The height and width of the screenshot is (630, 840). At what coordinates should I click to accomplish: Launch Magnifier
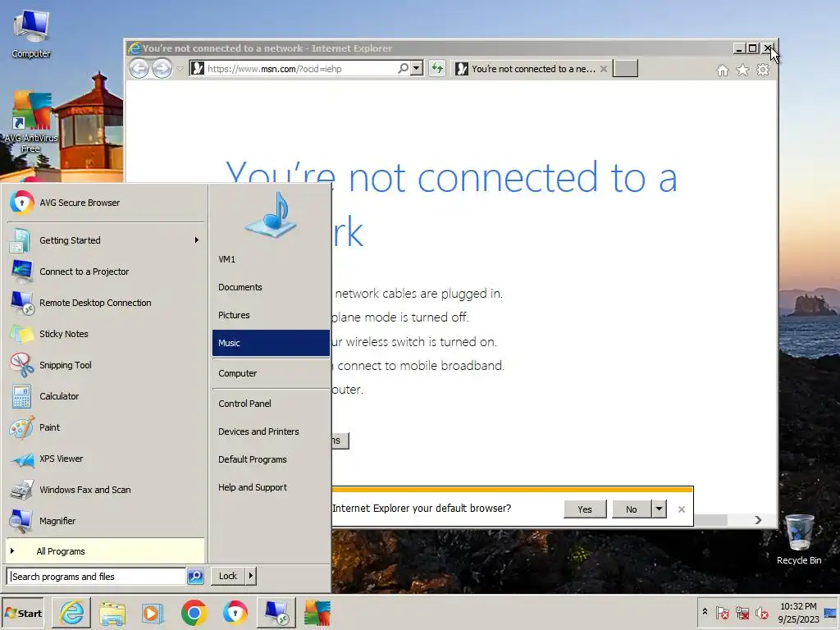106,521
